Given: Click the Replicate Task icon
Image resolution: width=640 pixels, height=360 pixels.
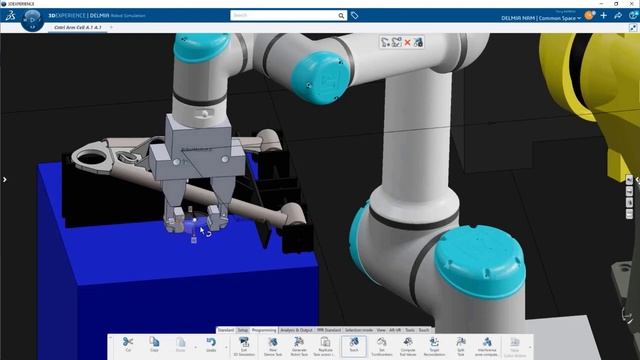Looking at the screenshot, I should tap(325, 342).
